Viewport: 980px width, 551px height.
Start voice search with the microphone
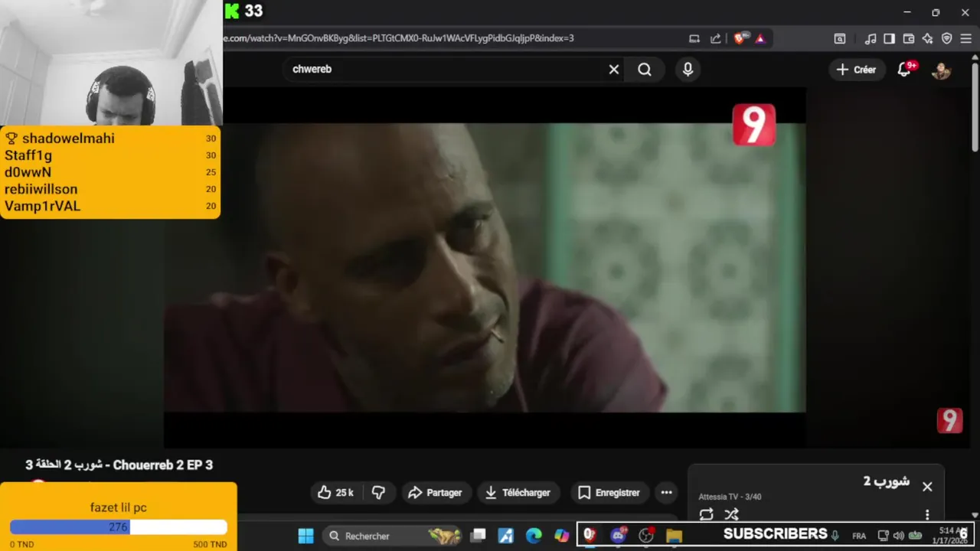pos(688,70)
